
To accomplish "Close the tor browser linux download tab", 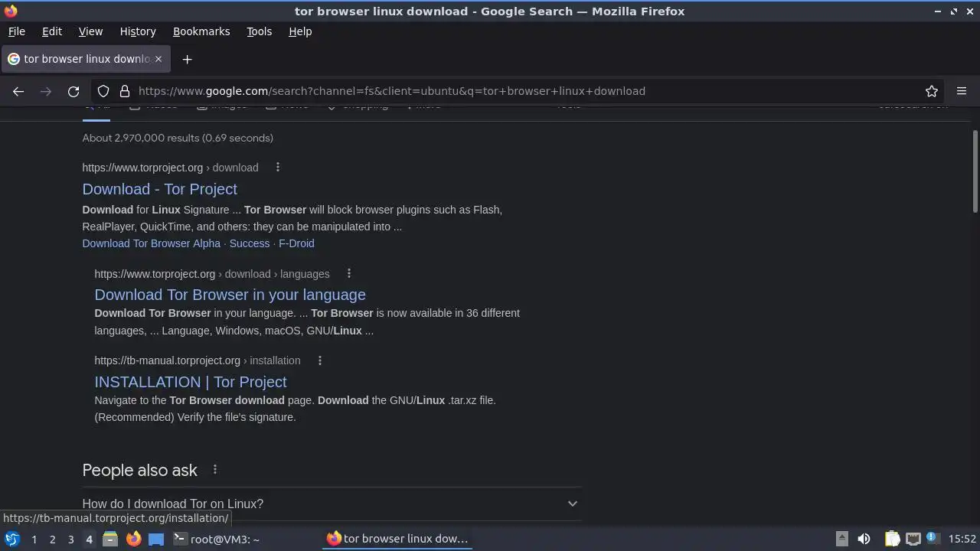I will [x=158, y=59].
